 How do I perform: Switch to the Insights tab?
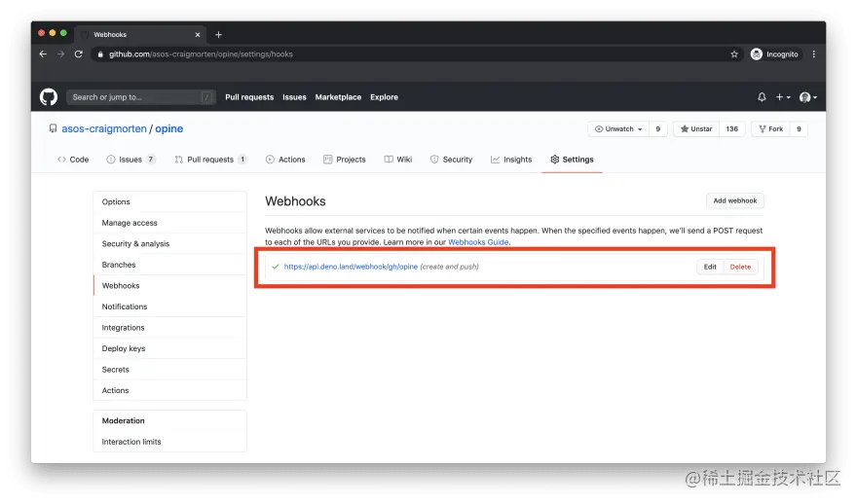(x=511, y=160)
